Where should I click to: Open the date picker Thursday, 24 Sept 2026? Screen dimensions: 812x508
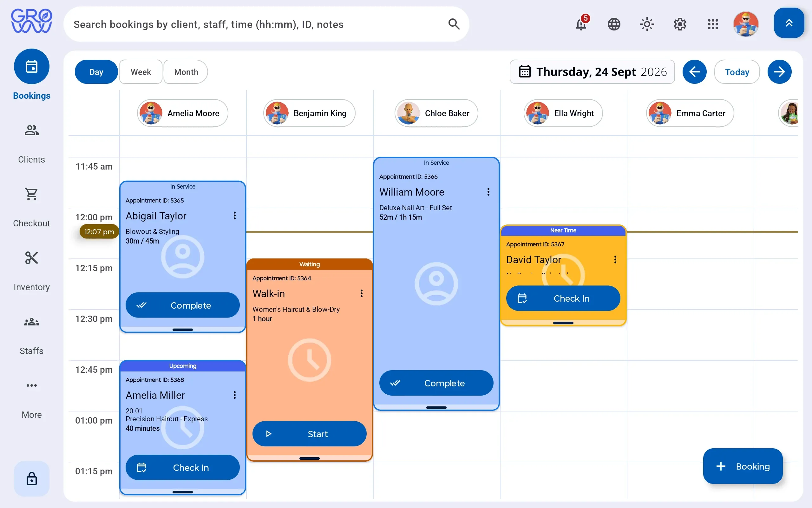coord(592,72)
